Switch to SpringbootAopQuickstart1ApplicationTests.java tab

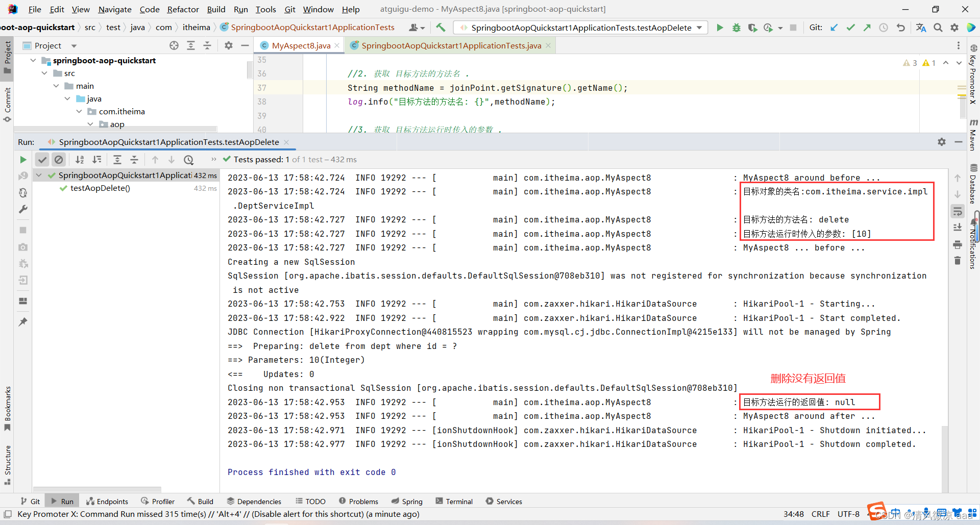(x=451, y=45)
